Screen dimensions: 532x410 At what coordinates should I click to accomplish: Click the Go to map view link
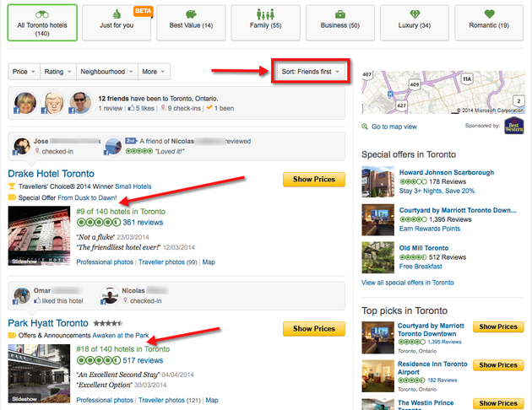(x=394, y=127)
